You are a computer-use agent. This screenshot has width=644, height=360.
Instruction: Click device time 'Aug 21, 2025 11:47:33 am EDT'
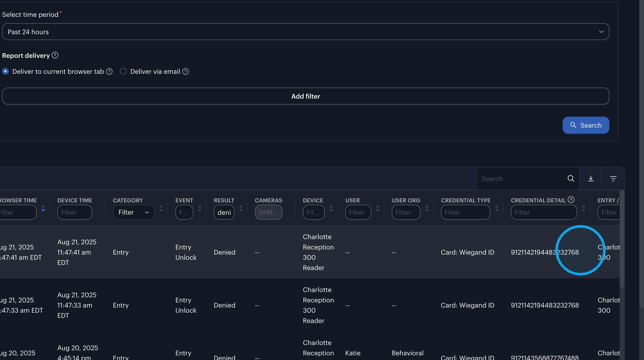click(x=77, y=305)
